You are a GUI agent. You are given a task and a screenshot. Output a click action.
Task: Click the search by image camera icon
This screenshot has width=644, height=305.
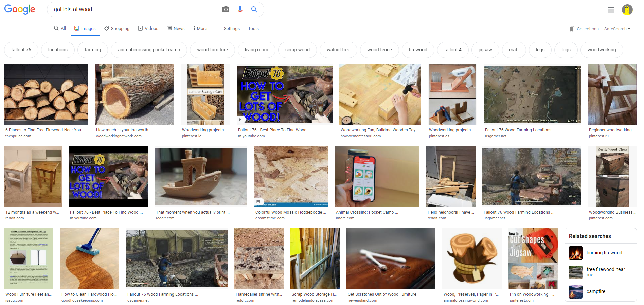[x=226, y=10]
